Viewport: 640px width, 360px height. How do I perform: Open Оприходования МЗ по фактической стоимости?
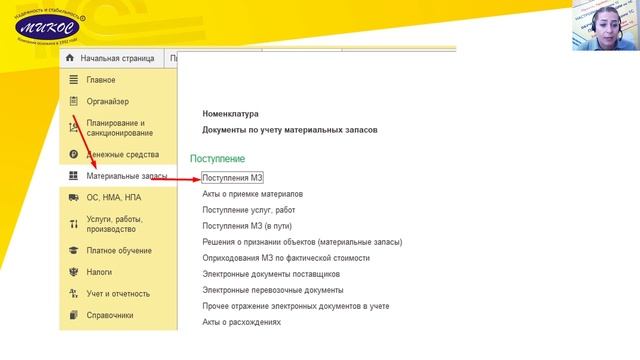click(x=286, y=258)
